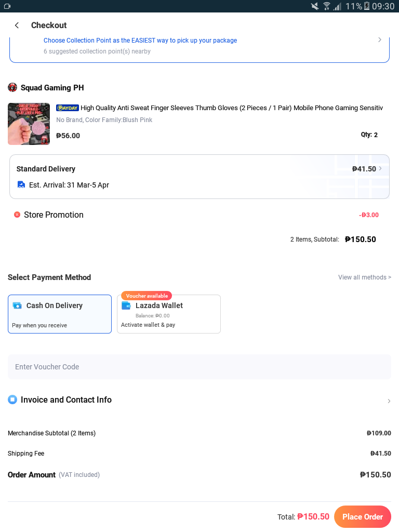Tap the delivery truck icon by Est. Arrival

click(21, 184)
